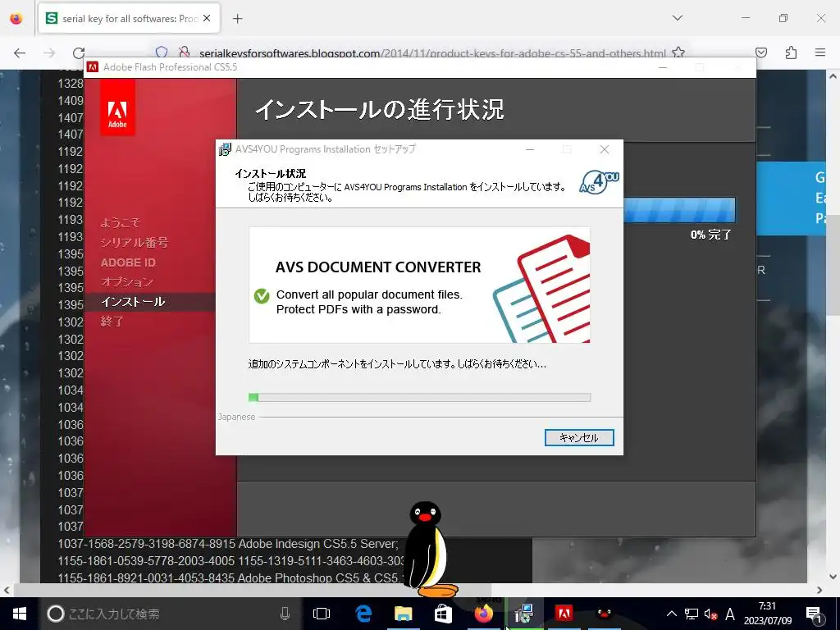Open Firefox application hamburger menu
This screenshot has width=840, height=630.
(820, 52)
